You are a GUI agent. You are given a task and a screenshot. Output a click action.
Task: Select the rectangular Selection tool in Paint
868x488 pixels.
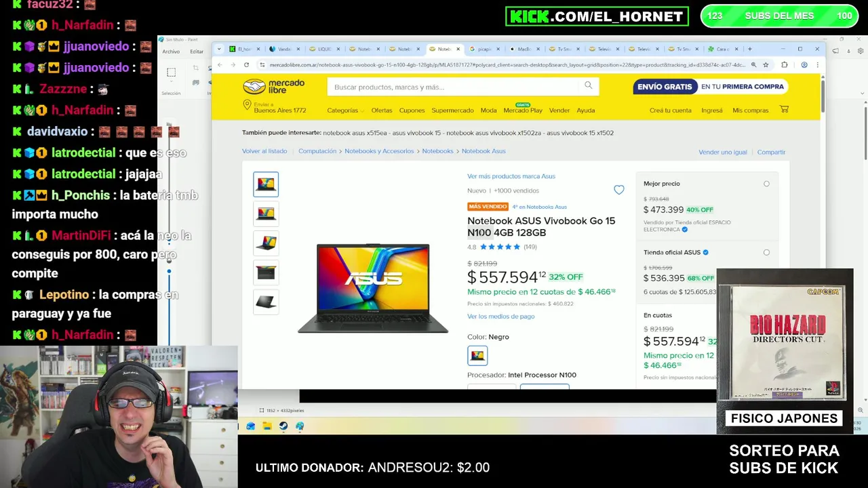click(171, 73)
